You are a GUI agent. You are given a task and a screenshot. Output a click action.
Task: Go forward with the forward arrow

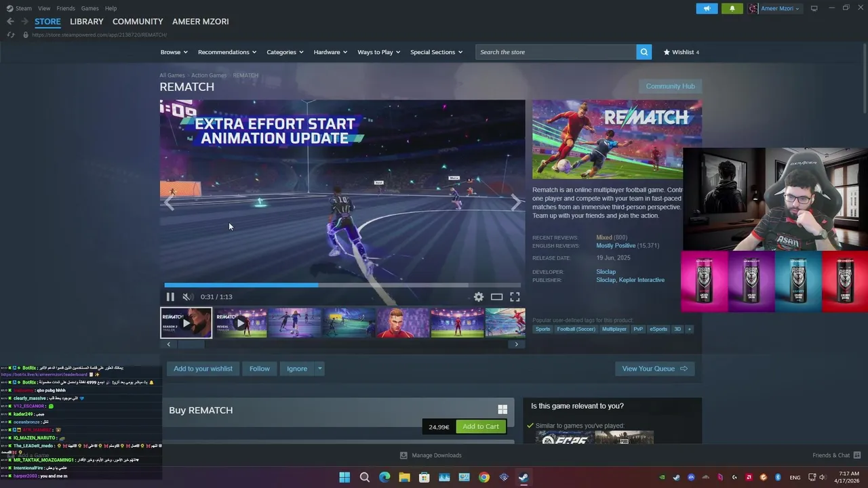(25, 22)
